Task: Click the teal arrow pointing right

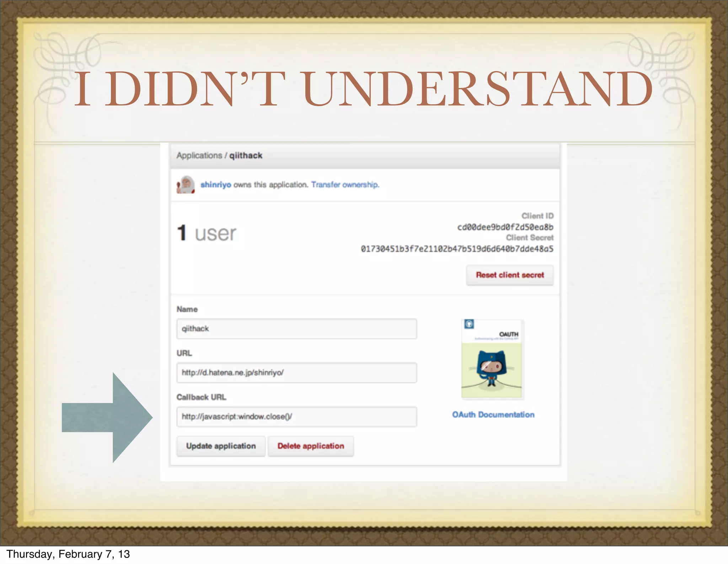Action: pos(107,418)
